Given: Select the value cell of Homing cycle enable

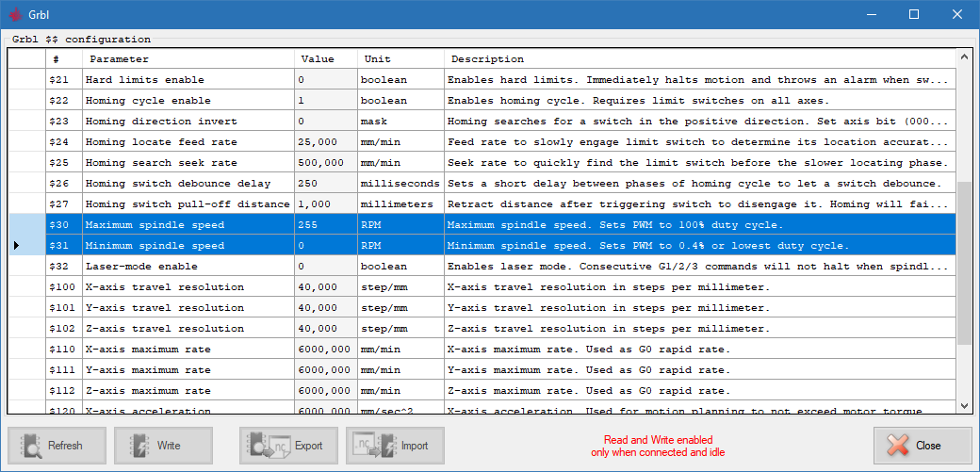Looking at the screenshot, I should pyautogui.click(x=326, y=101).
